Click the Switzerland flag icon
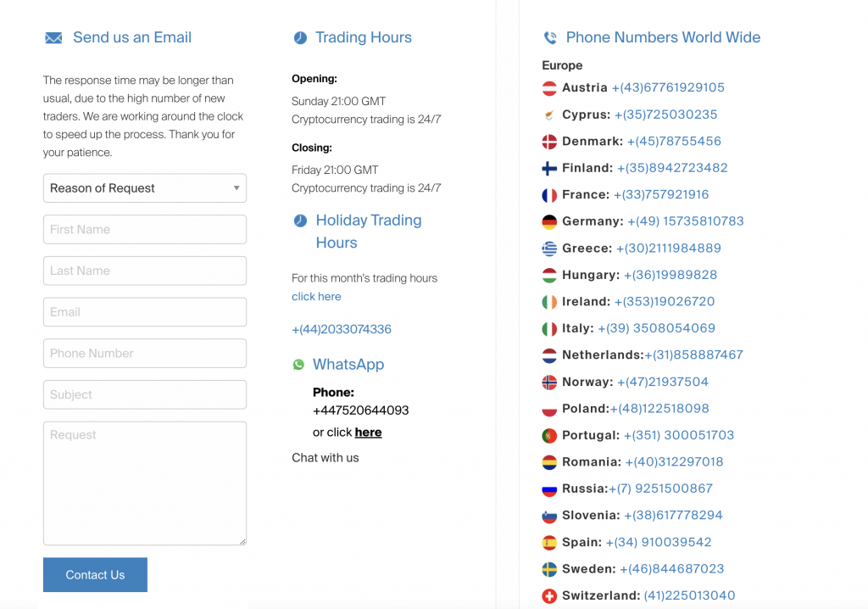The image size is (868, 609). (549, 596)
